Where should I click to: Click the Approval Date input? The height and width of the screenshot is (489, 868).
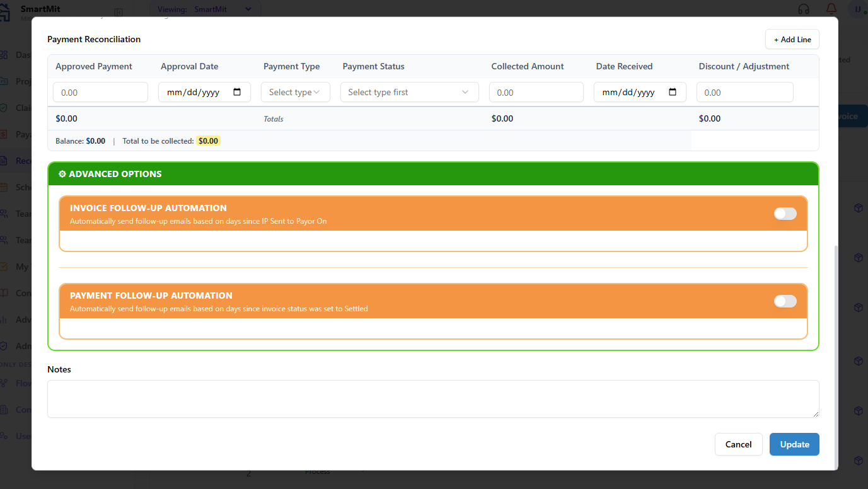coord(204,92)
